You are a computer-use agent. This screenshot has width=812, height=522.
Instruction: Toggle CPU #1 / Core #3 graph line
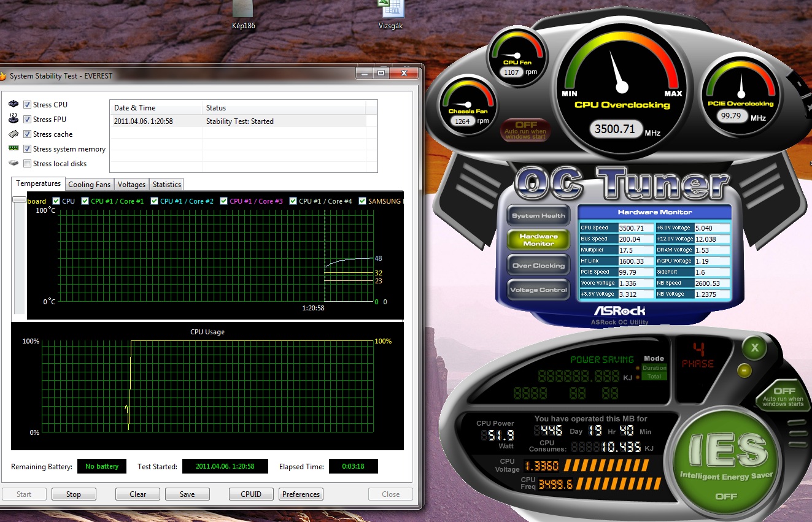pyautogui.click(x=224, y=201)
